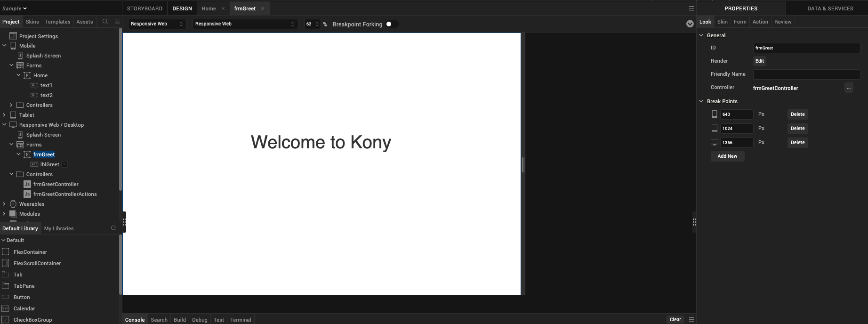This screenshot has height=324, width=868.
Task: Open the Skins tab in project panel
Action: (x=32, y=22)
